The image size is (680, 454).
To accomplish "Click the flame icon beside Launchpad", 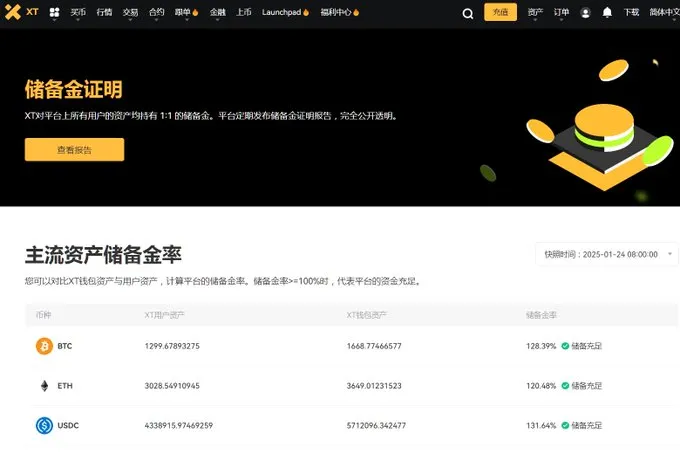I will pos(306,13).
